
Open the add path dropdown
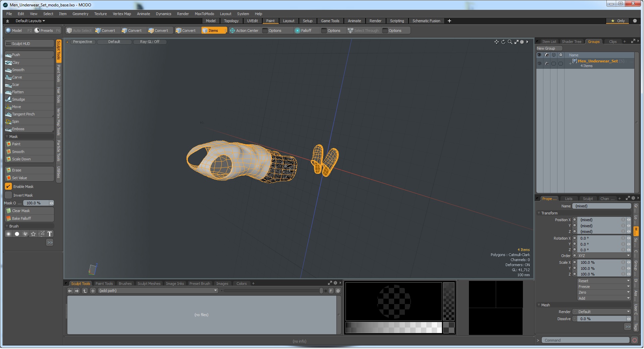[158, 291]
